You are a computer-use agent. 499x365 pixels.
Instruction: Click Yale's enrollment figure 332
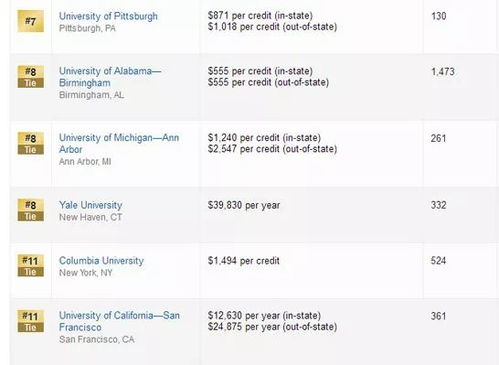pyautogui.click(x=438, y=205)
